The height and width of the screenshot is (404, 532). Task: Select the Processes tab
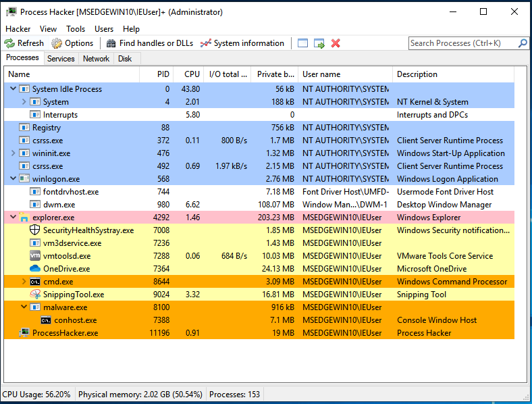(22, 57)
